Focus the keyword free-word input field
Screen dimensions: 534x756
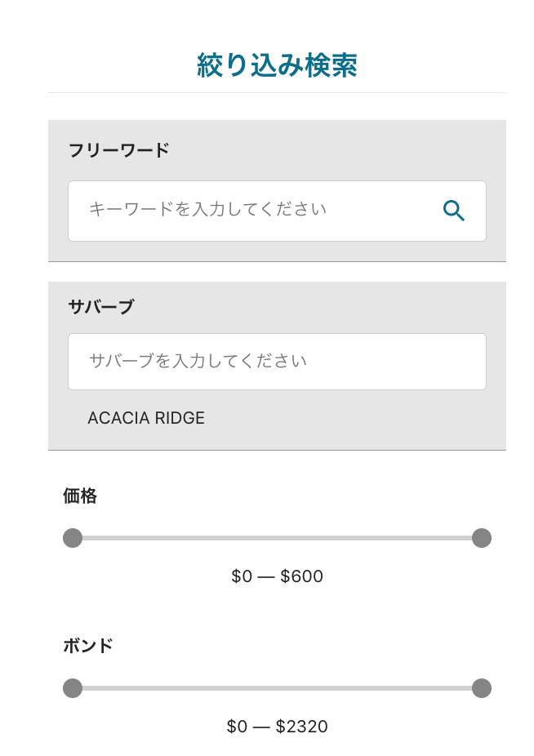click(277, 211)
